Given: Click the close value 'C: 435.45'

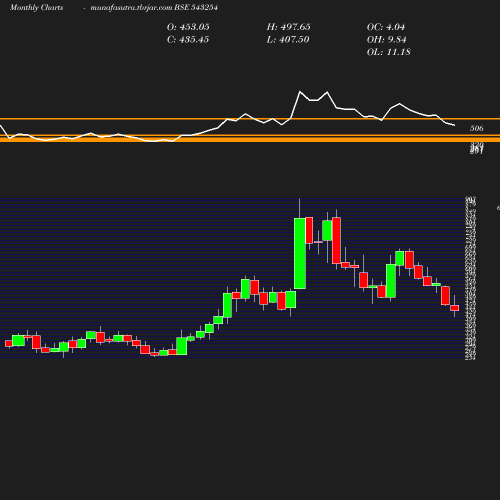Looking at the screenshot, I should click(188, 40).
